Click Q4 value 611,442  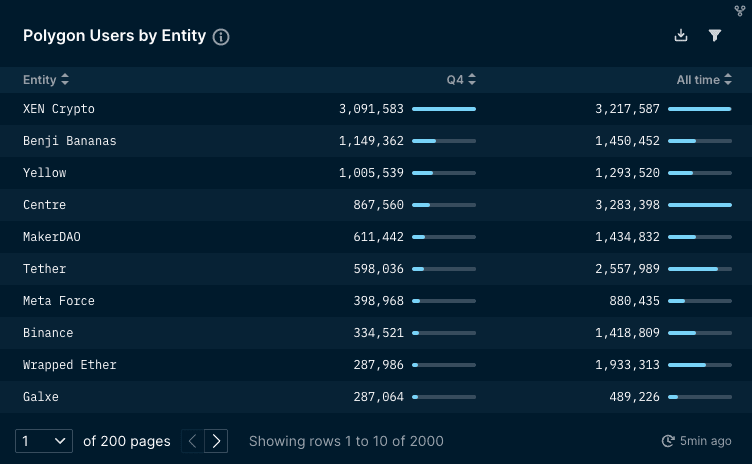coord(378,237)
